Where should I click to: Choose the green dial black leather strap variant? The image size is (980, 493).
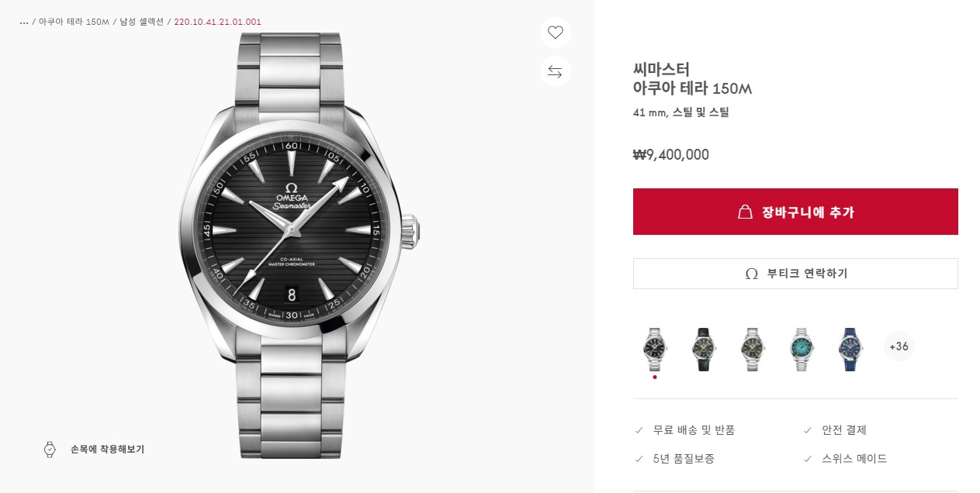pyautogui.click(x=702, y=350)
